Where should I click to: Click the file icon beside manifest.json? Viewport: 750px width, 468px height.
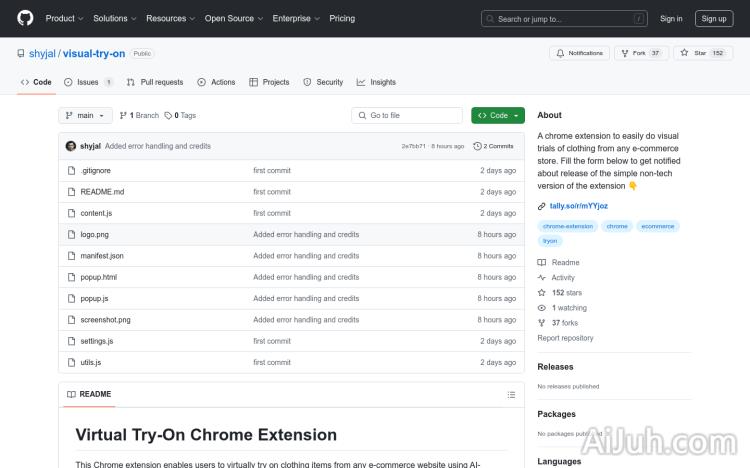point(71,256)
